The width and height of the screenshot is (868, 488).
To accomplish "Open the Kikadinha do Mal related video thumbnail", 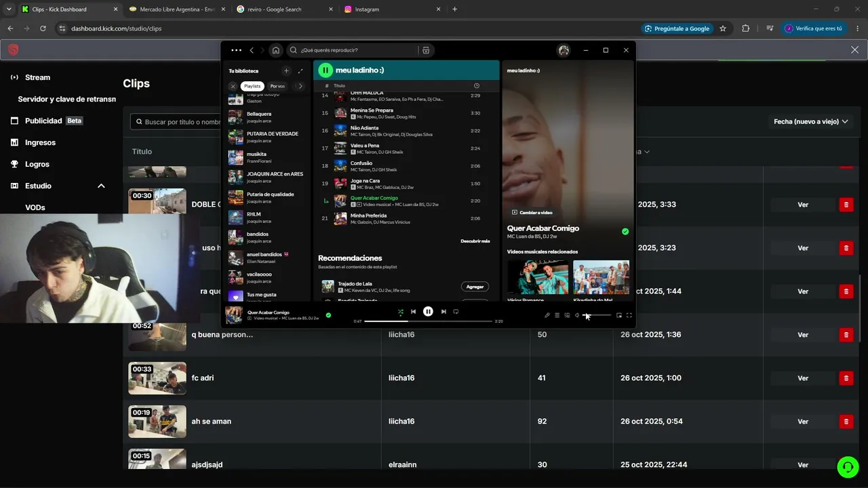I will point(601,277).
